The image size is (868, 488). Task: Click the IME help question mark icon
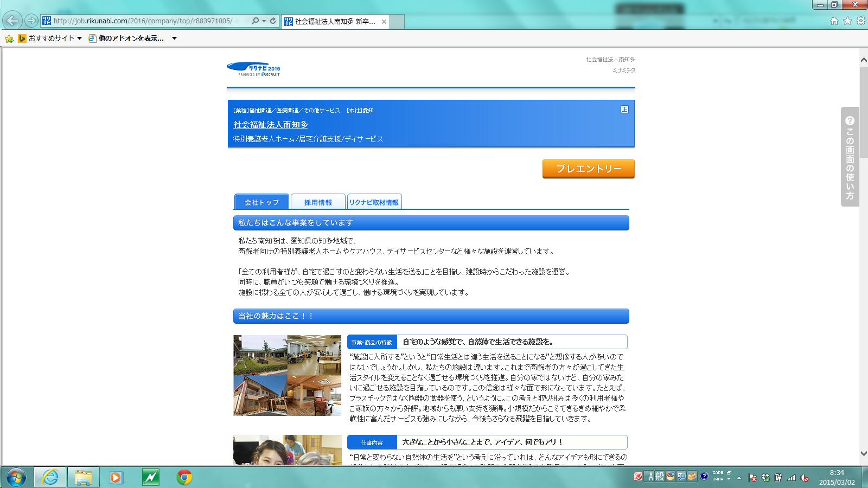point(704,477)
